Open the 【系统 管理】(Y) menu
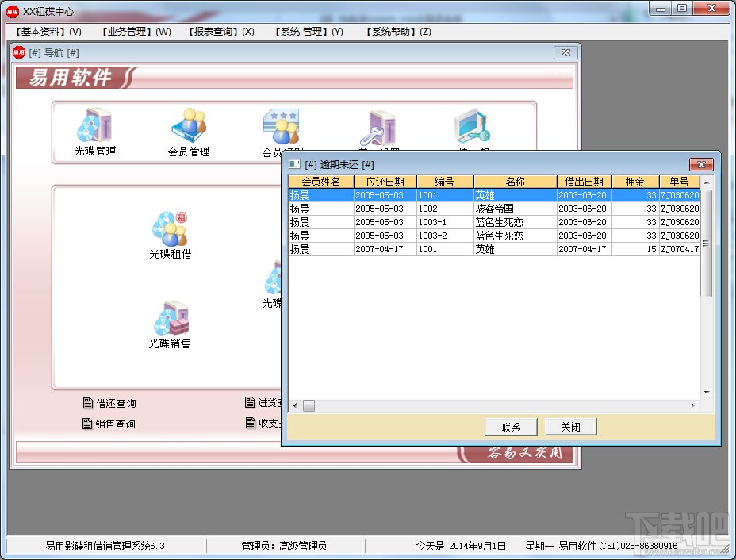The image size is (736, 560). point(308,32)
